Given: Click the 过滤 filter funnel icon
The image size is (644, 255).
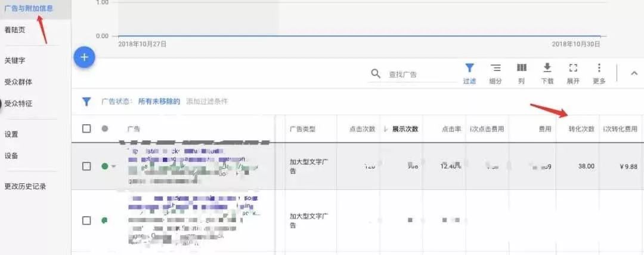Looking at the screenshot, I should (469, 68).
